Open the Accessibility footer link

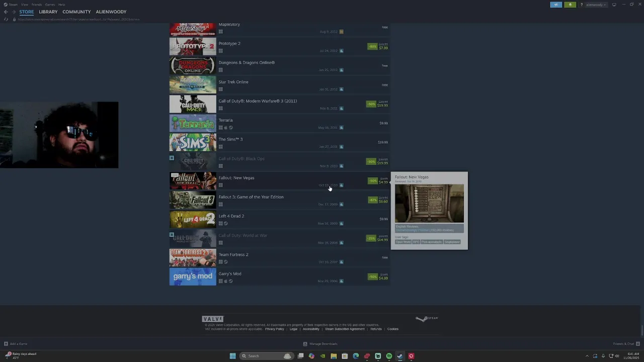311,329
